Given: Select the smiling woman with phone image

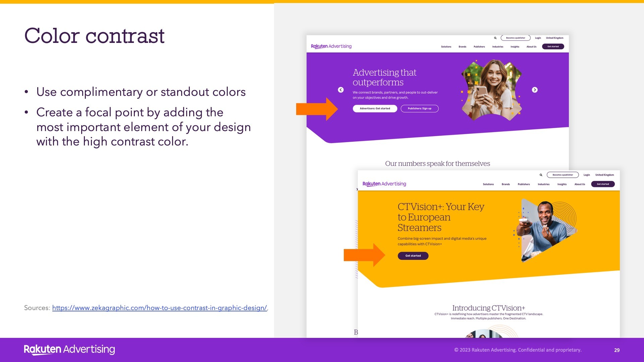Looking at the screenshot, I should [x=491, y=90].
